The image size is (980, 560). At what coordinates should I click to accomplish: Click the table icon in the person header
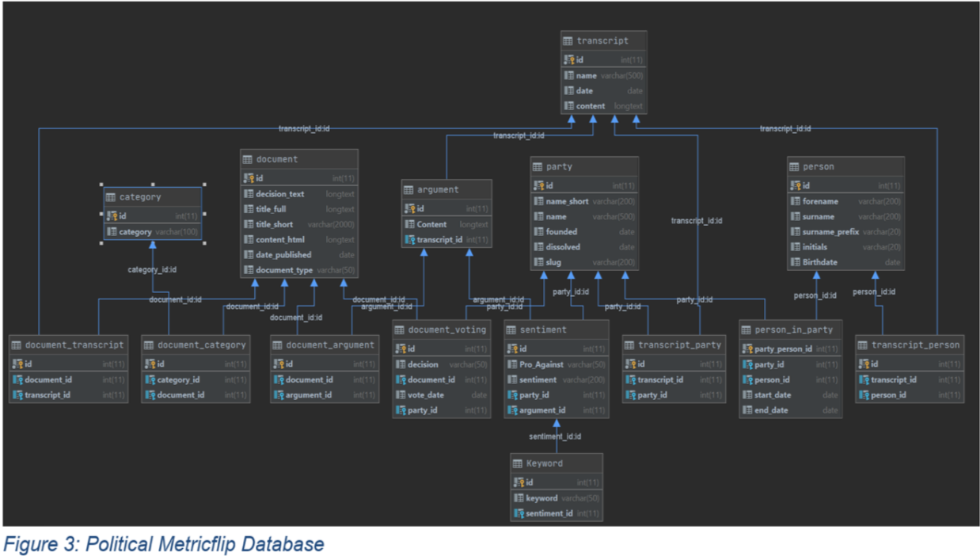pos(795,167)
